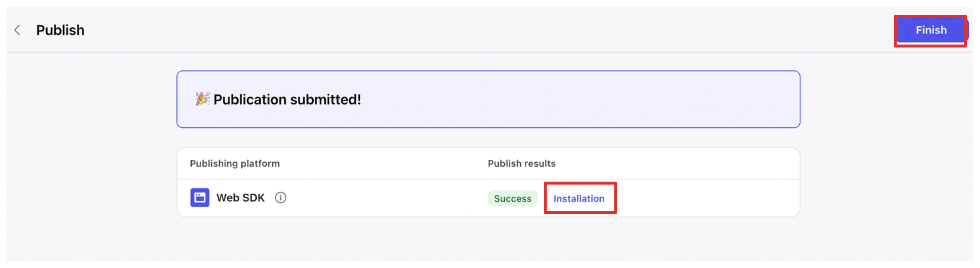Select the Publication submitted! heading text

(287, 100)
